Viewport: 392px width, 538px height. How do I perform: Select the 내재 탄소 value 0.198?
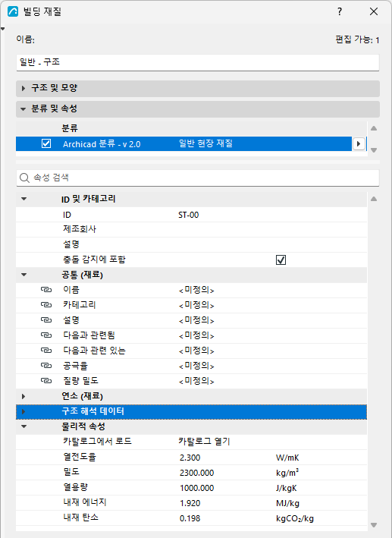pos(190,518)
